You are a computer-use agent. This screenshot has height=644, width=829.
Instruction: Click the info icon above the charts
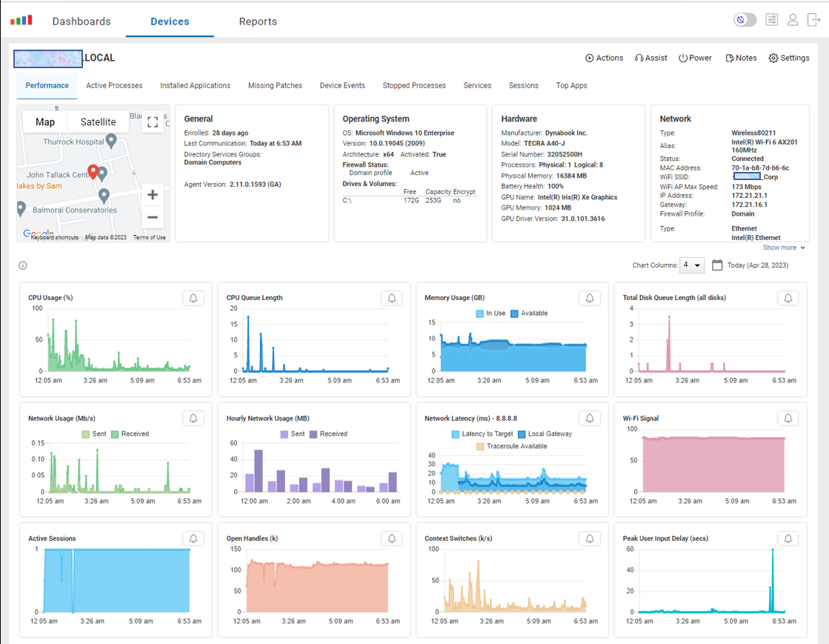(x=23, y=265)
